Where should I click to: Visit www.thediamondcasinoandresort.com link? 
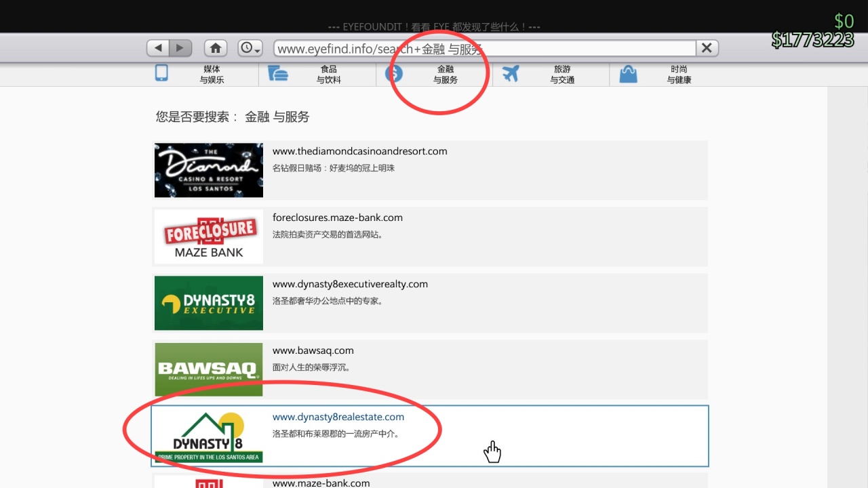(x=360, y=151)
